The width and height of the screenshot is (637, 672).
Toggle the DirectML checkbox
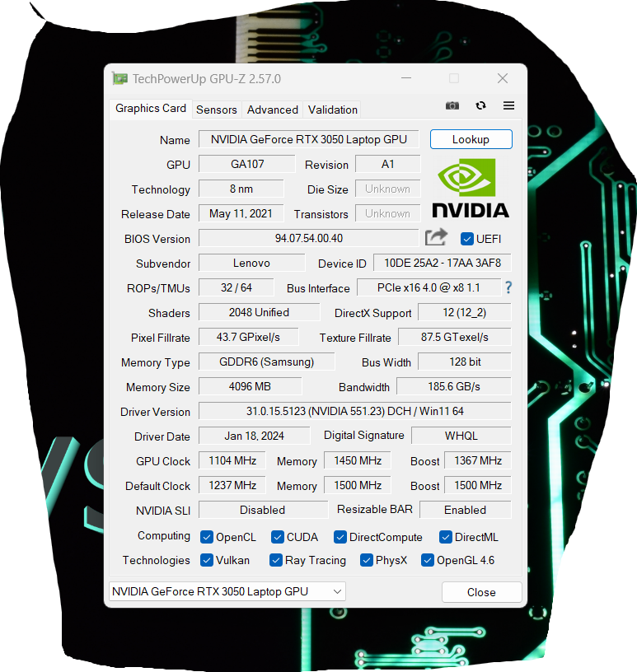point(446,537)
